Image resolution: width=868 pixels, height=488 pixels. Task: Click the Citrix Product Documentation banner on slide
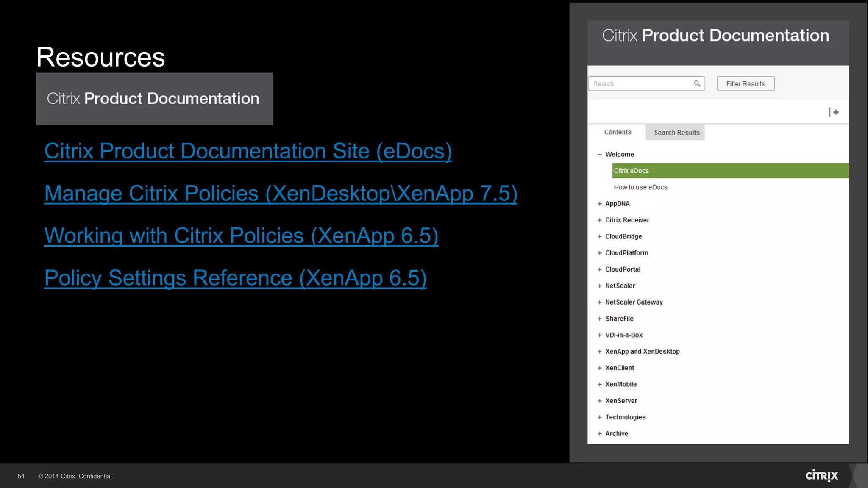[154, 99]
